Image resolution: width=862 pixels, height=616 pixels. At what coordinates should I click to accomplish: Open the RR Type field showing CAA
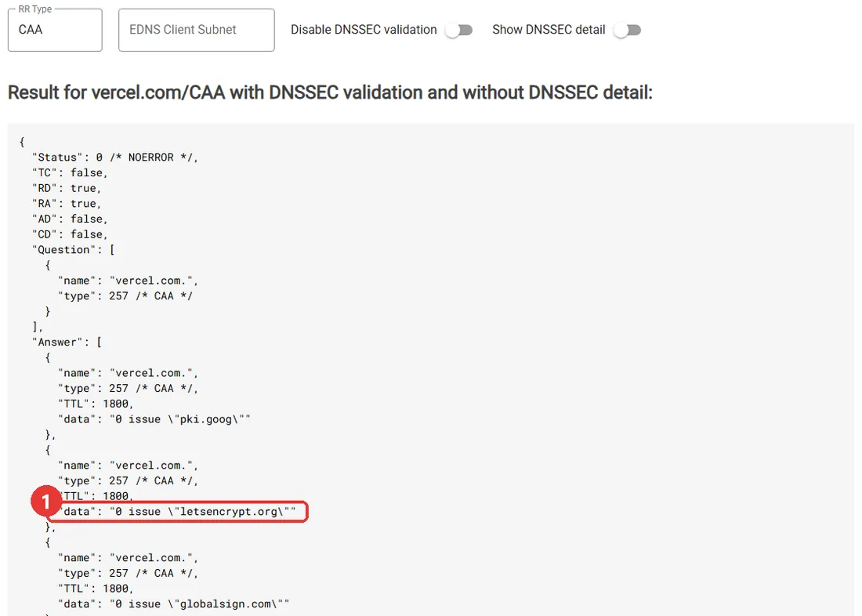[x=55, y=31]
